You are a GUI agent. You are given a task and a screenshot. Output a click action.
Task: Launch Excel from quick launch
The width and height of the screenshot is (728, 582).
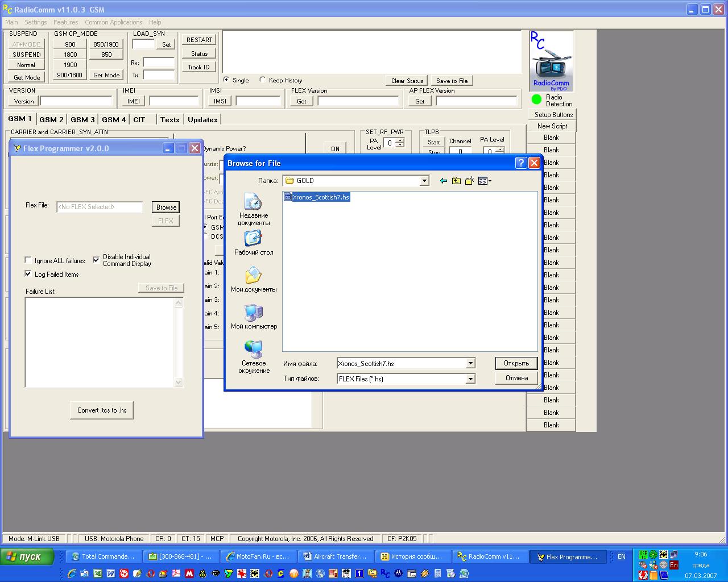point(98,573)
